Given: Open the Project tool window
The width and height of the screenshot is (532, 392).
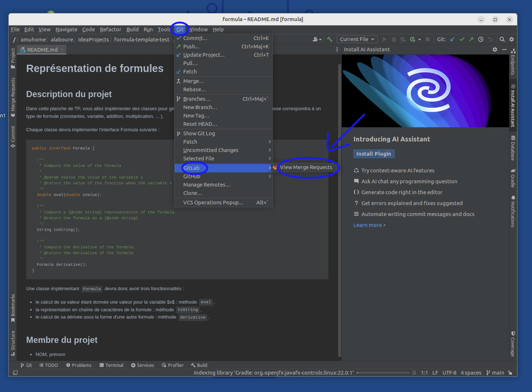Looking at the screenshot, I should (13, 58).
